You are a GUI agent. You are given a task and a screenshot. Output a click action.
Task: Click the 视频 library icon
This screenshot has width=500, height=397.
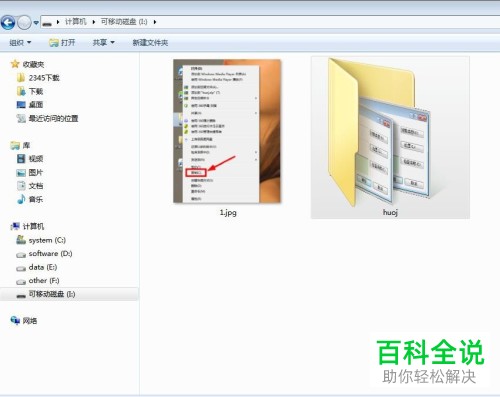coord(21,159)
